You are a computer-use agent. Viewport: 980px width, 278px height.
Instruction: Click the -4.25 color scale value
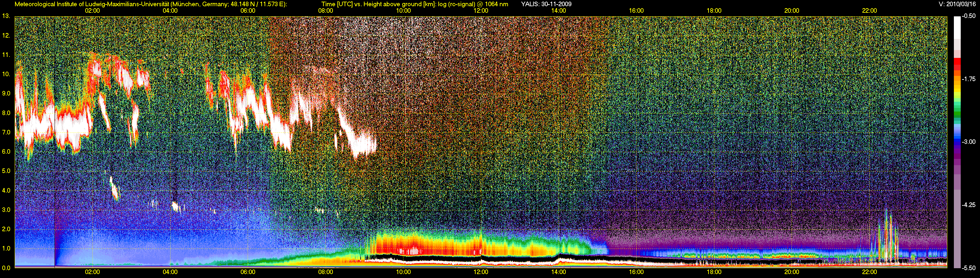pyautogui.click(x=969, y=204)
